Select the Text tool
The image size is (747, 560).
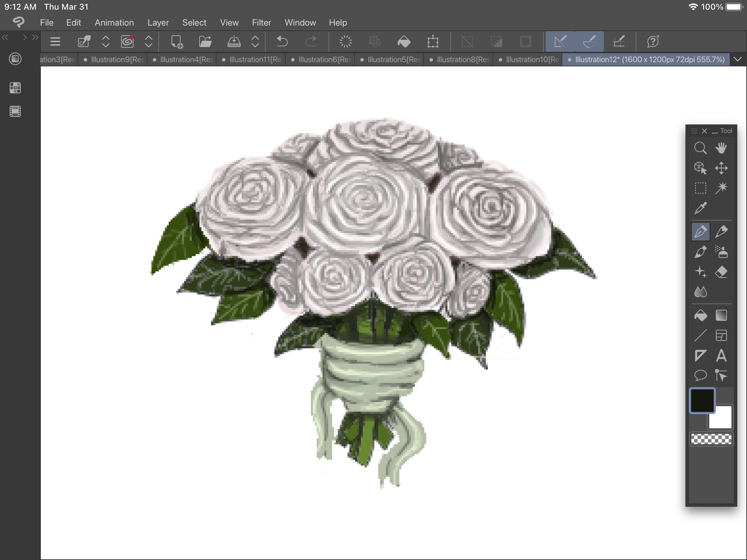pos(721,356)
